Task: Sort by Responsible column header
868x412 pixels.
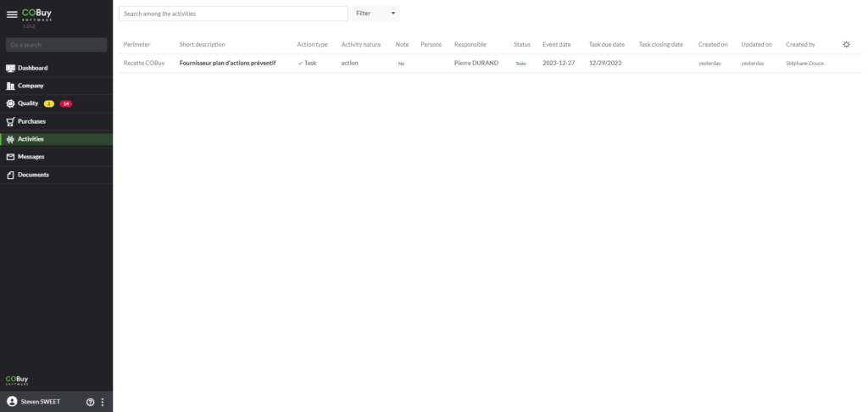Action: 470,44
